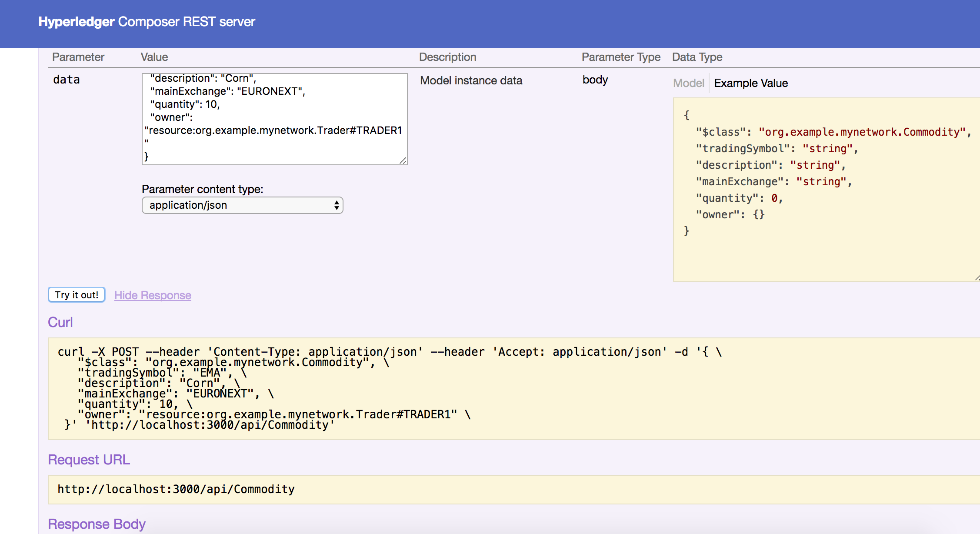Click the Hide Response link

click(153, 295)
